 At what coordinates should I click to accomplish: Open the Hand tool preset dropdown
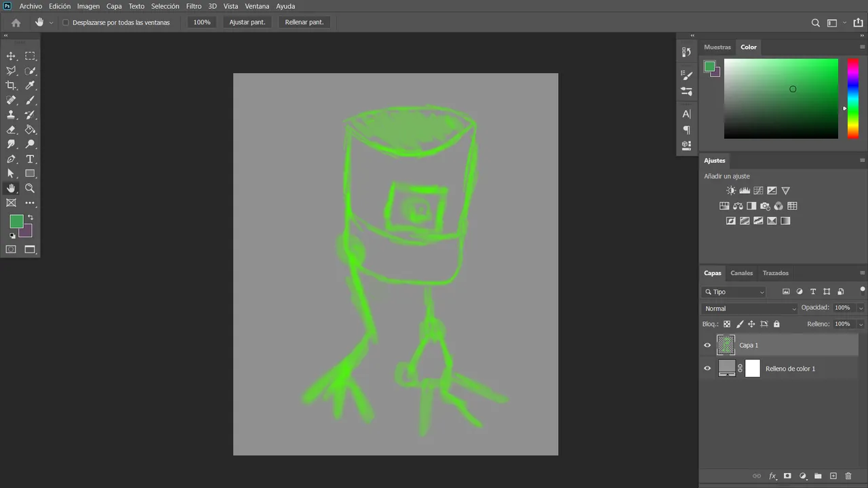(51, 22)
